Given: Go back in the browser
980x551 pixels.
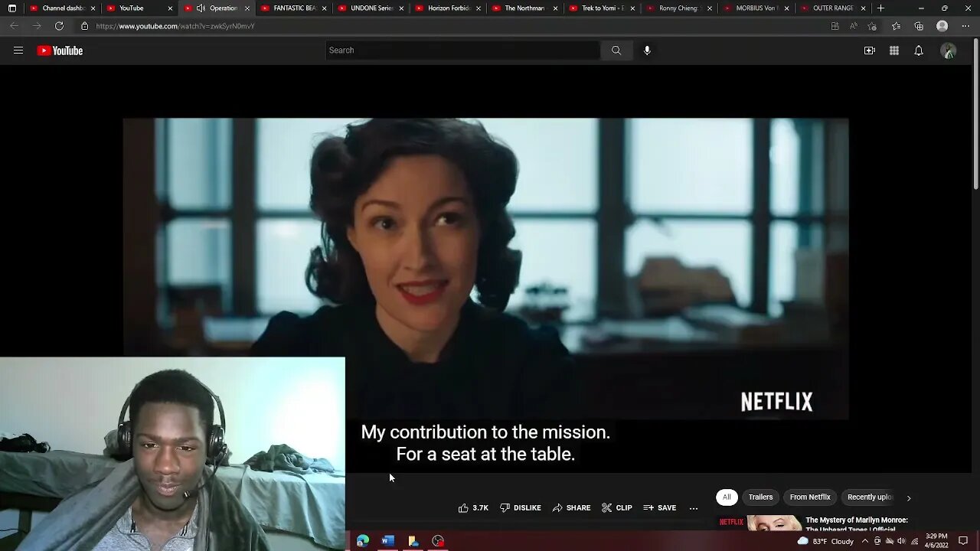Looking at the screenshot, I should tap(14, 26).
